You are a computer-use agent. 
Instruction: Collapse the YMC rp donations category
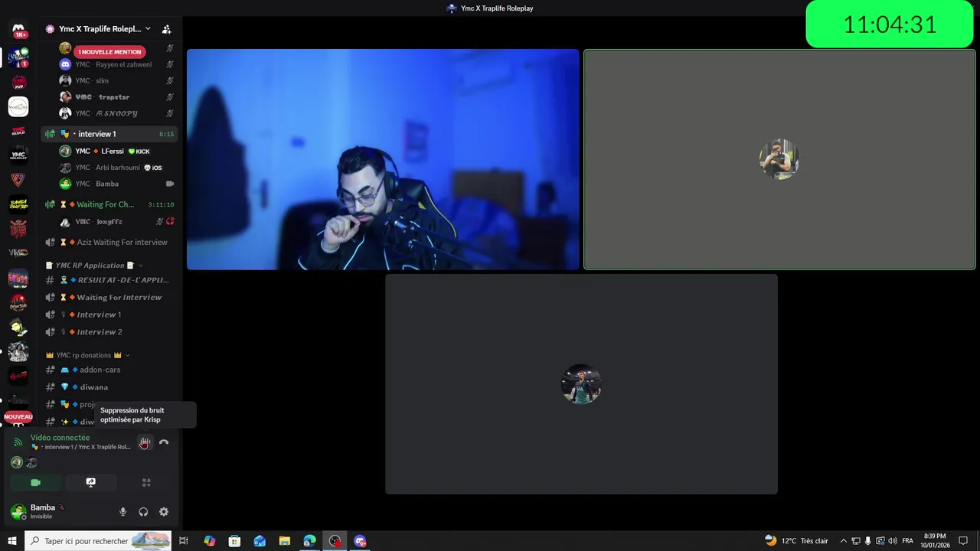pos(88,355)
